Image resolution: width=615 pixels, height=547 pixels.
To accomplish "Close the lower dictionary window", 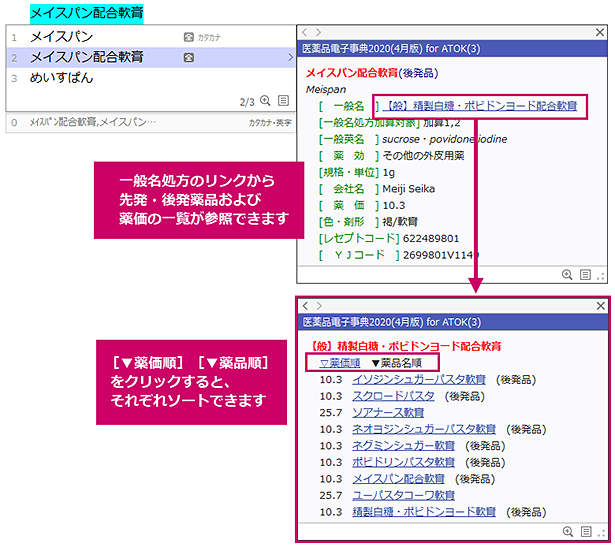I will (600, 306).
